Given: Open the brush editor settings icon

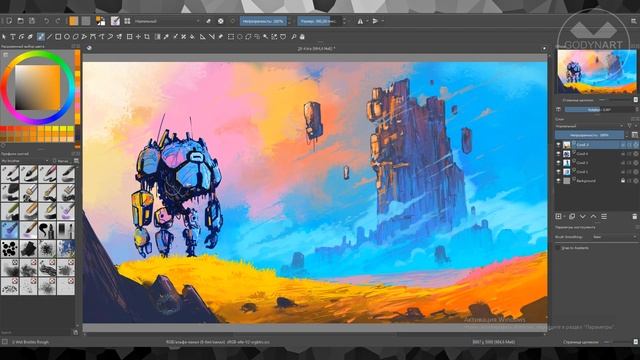Looking at the screenshot, I should click(116, 21).
